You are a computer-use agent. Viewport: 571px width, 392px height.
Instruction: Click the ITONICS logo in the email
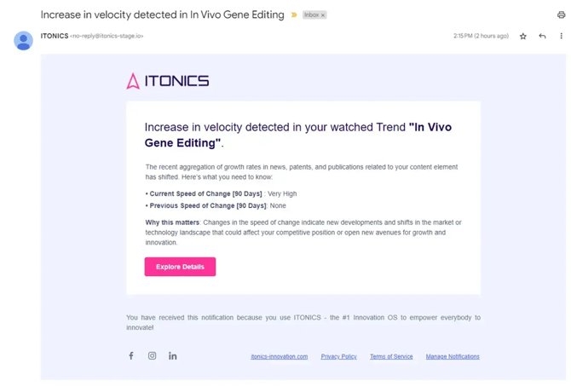coord(168,81)
